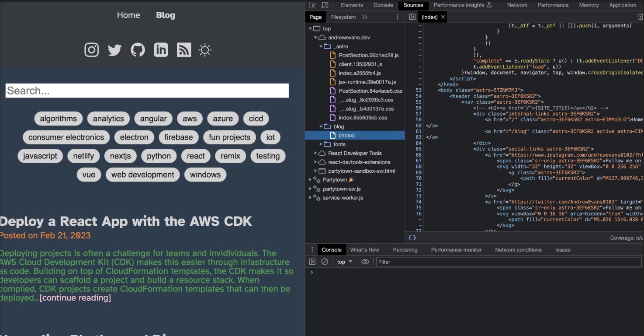This screenshot has height=336, width=644.
Task: Click the clear console icon
Action: tap(325, 262)
